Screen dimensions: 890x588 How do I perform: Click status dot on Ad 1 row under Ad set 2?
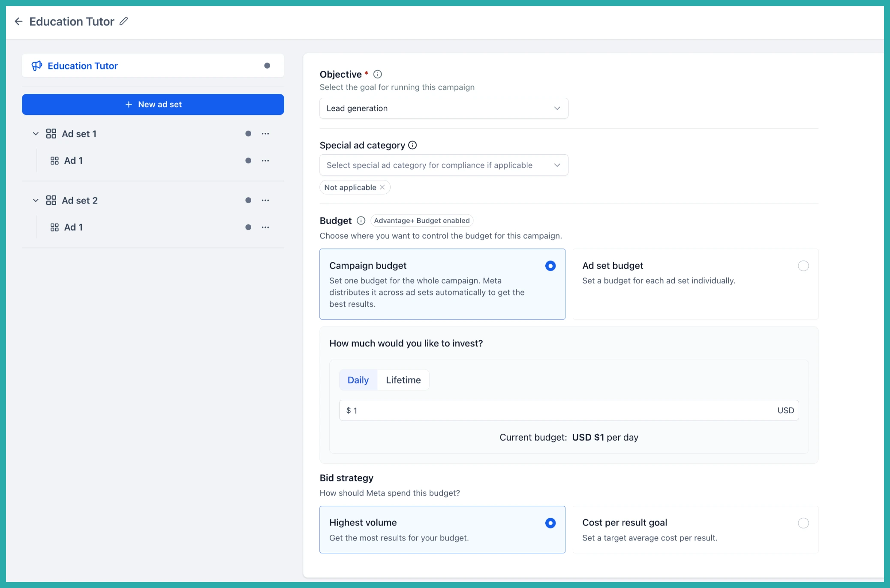[248, 227]
